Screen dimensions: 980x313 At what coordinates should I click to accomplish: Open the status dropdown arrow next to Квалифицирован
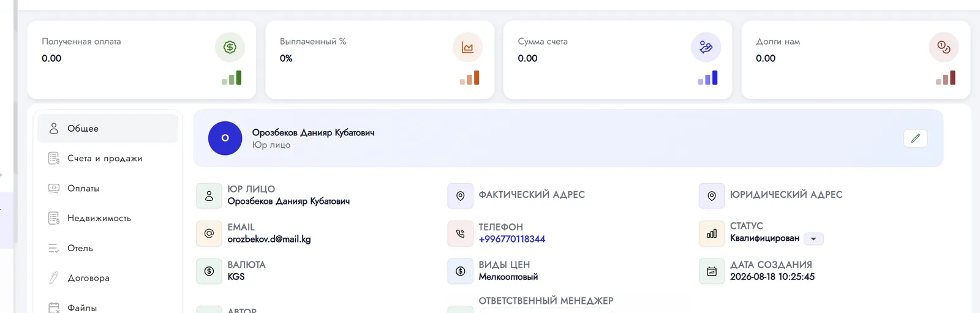tap(813, 239)
